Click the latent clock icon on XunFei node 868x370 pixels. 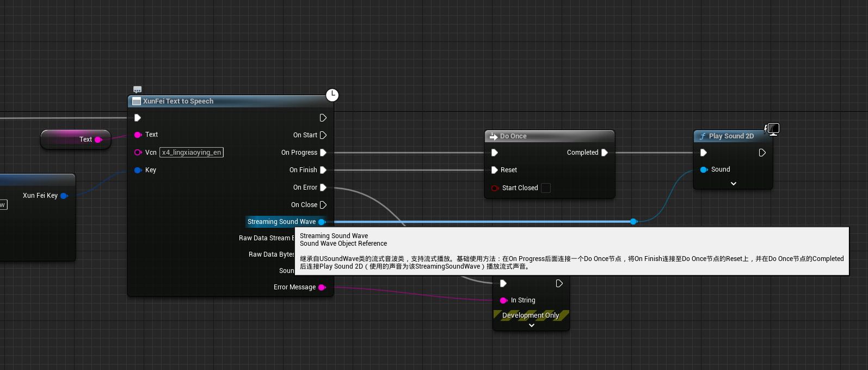pyautogui.click(x=332, y=95)
